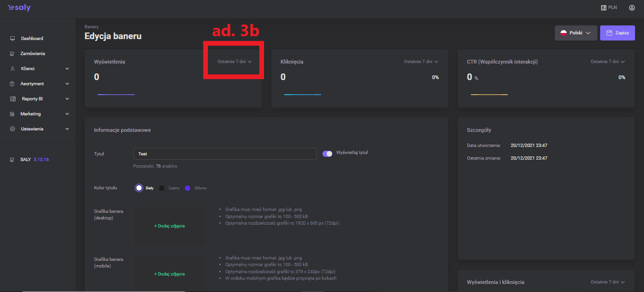Screen dimensions: 644x292
Task: Open the user profile icon
Action: tap(632, 8)
